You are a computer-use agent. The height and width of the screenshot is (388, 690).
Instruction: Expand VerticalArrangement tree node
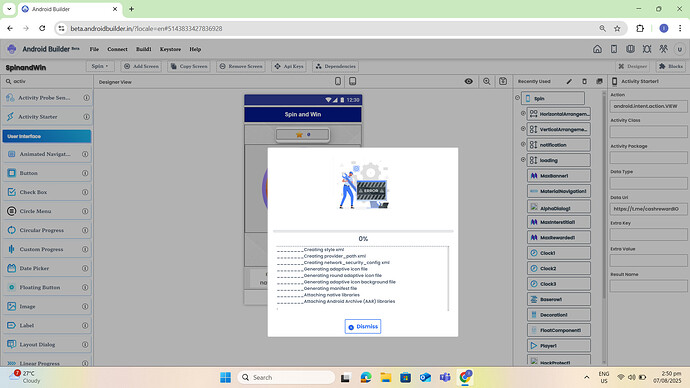pyautogui.click(x=523, y=129)
